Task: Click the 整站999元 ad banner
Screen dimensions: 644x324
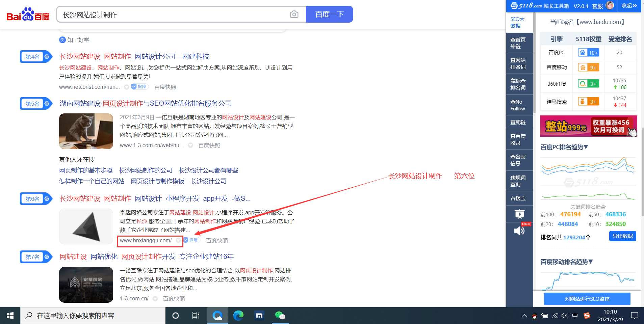Action: pos(589,126)
